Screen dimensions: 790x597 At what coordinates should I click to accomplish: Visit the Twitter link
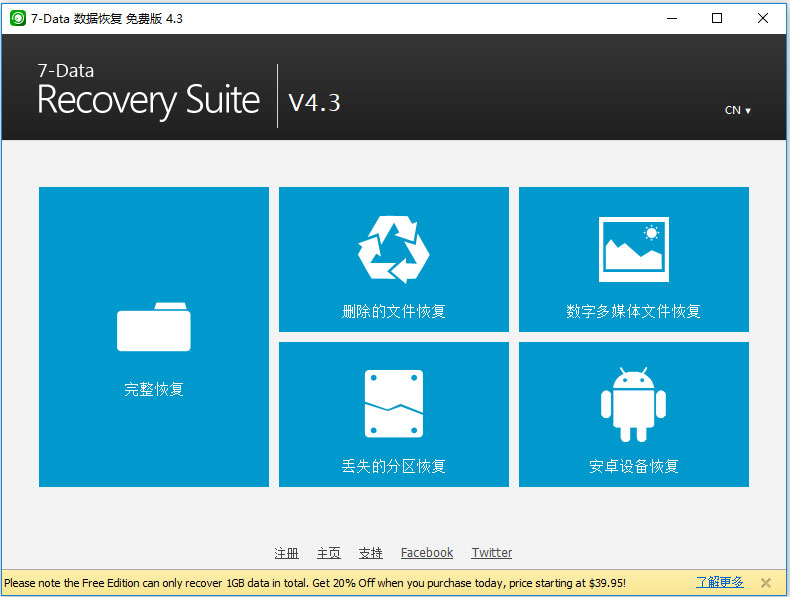(x=492, y=553)
